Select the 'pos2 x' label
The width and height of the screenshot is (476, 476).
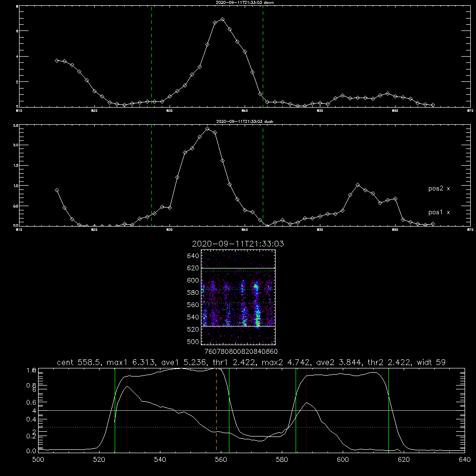coord(439,188)
